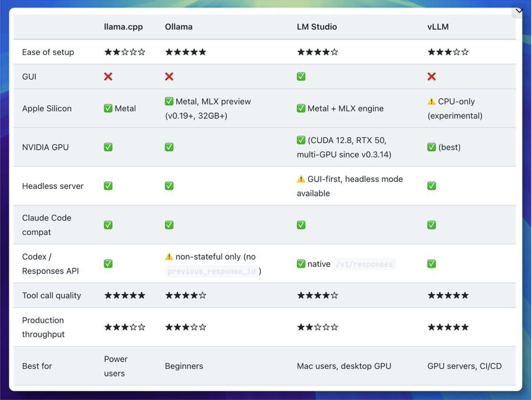Click the Production throughput row label
This screenshot has width=532, height=400.
pos(43,327)
